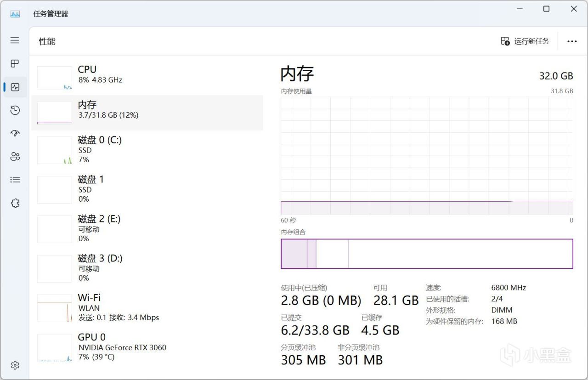Open Task Manager settings gear
This screenshot has height=380, width=588.
point(15,365)
